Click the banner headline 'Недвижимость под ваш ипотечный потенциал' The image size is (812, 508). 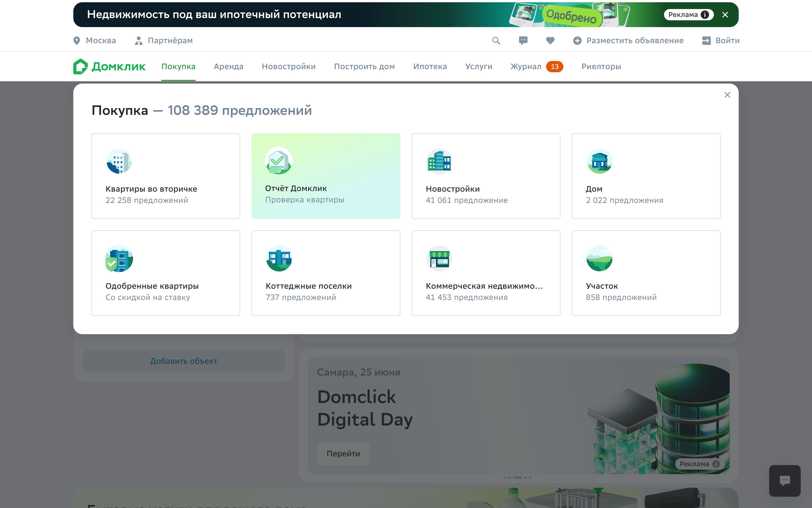214,14
